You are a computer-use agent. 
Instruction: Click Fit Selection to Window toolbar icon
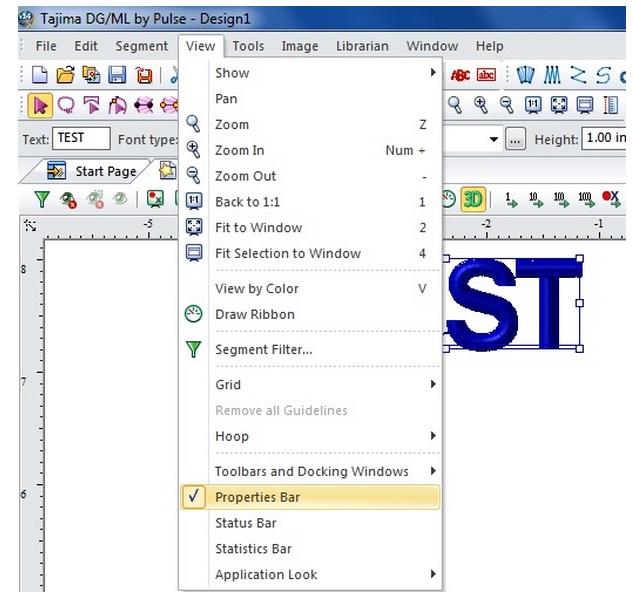point(585,105)
